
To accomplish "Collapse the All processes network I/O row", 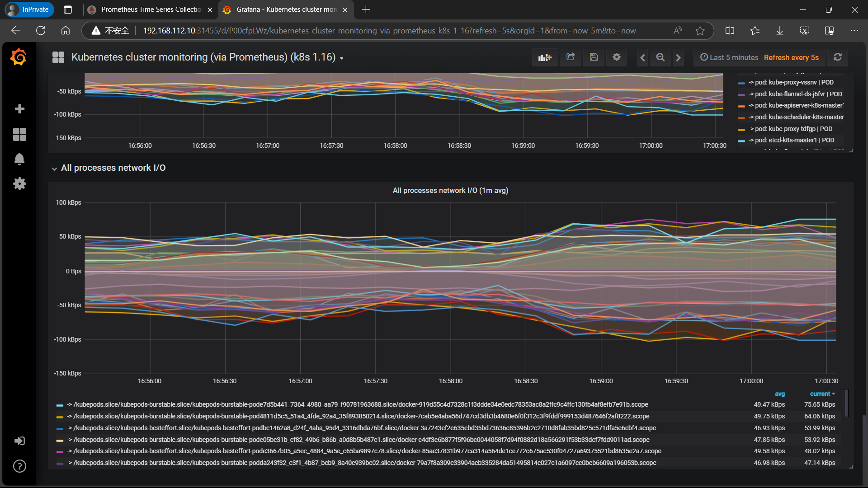I will tap(113, 168).
